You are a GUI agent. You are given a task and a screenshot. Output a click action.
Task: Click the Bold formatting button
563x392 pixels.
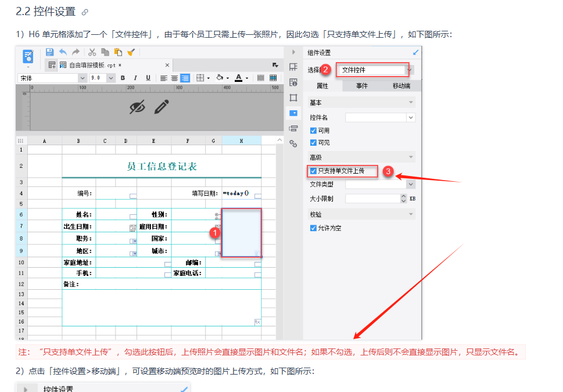123,78
